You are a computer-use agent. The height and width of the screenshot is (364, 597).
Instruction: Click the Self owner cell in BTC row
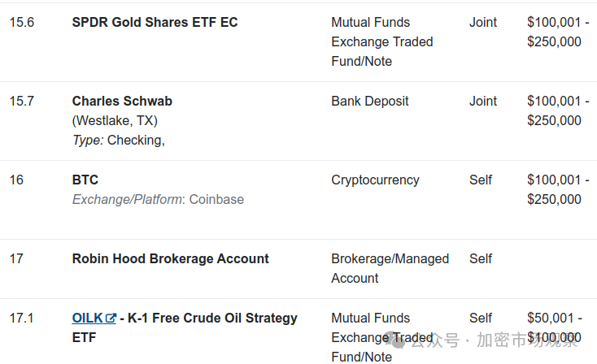coord(481,180)
